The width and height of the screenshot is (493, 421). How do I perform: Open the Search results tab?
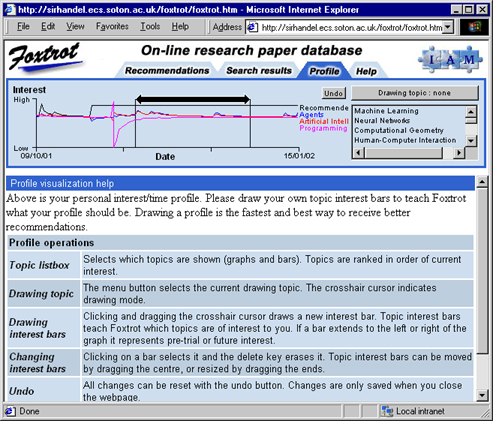point(259,71)
